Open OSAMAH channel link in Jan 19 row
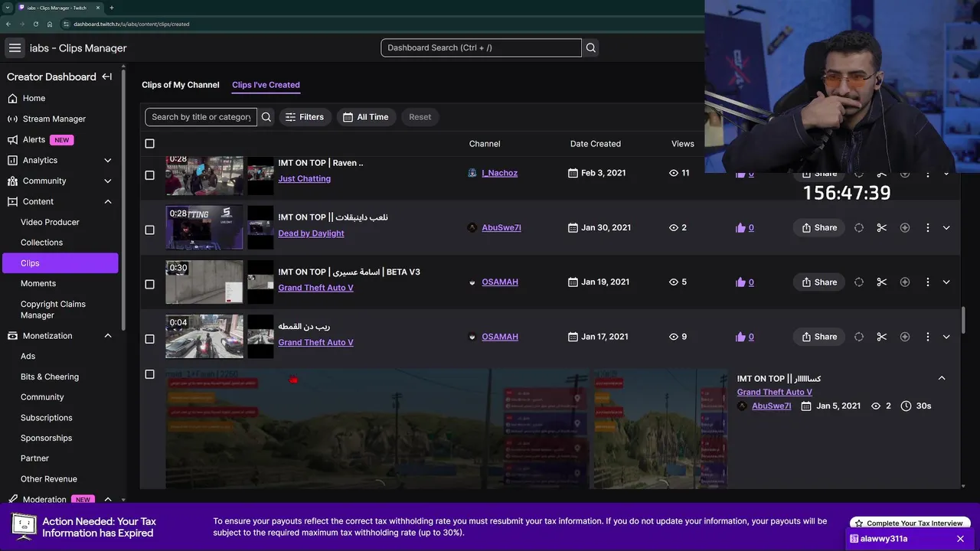980x551 pixels. tap(499, 282)
